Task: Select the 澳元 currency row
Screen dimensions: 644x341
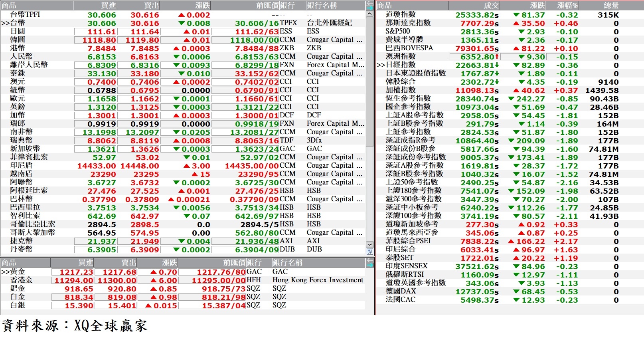Action: coord(183,81)
